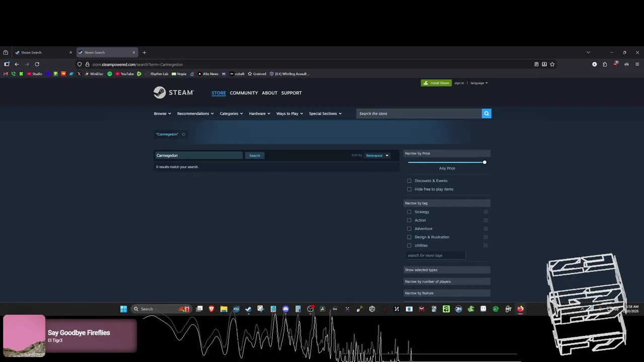The width and height of the screenshot is (644, 362).
Task: Open the Alto News bookmark
Action: click(x=208, y=74)
